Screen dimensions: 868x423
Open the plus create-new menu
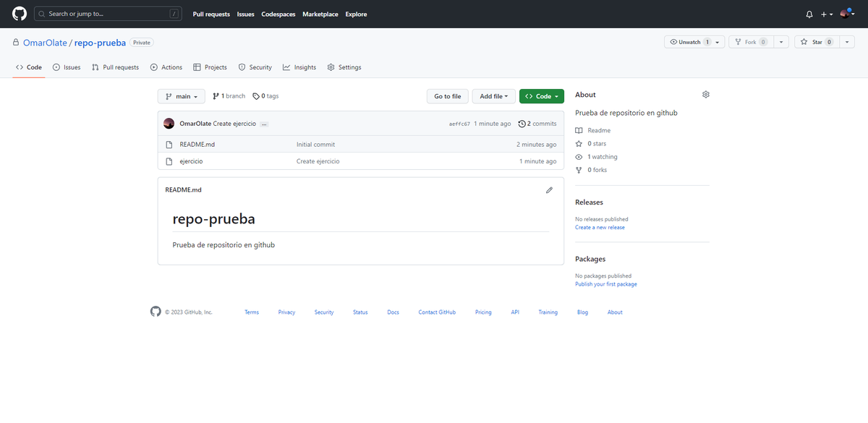click(827, 14)
